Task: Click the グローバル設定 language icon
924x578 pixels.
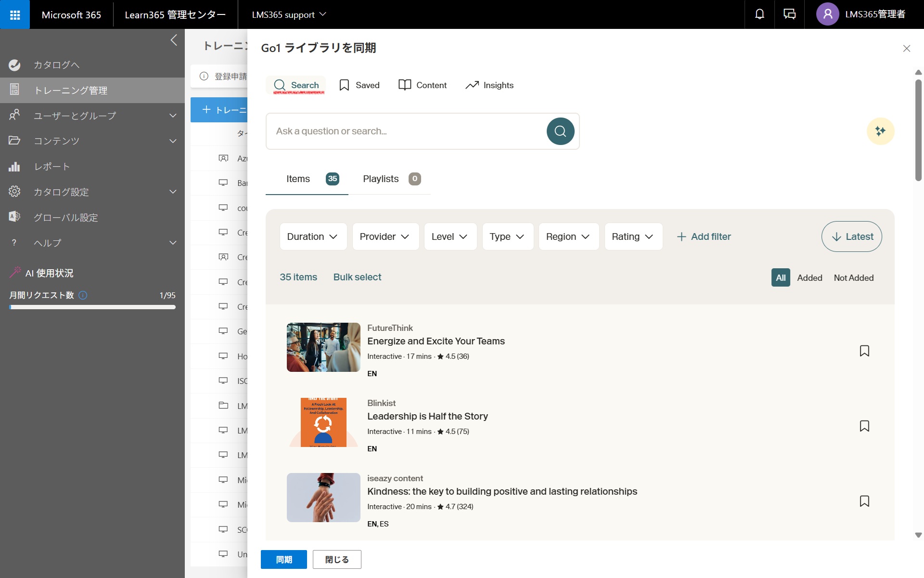Action: [x=14, y=217]
